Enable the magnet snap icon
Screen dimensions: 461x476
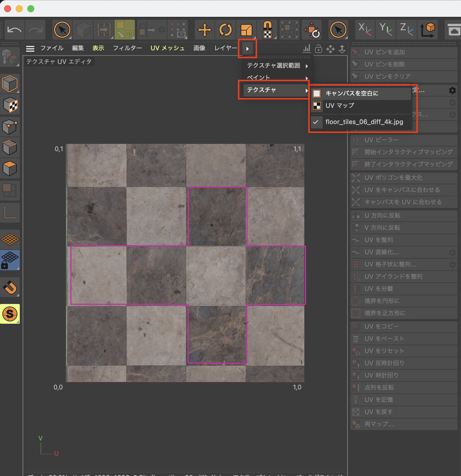pos(10,288)
